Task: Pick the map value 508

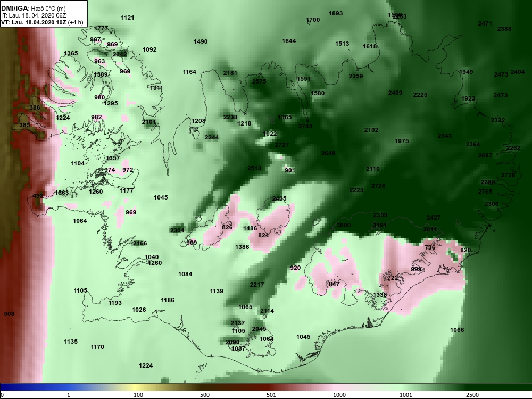Action: click(9, 314)
